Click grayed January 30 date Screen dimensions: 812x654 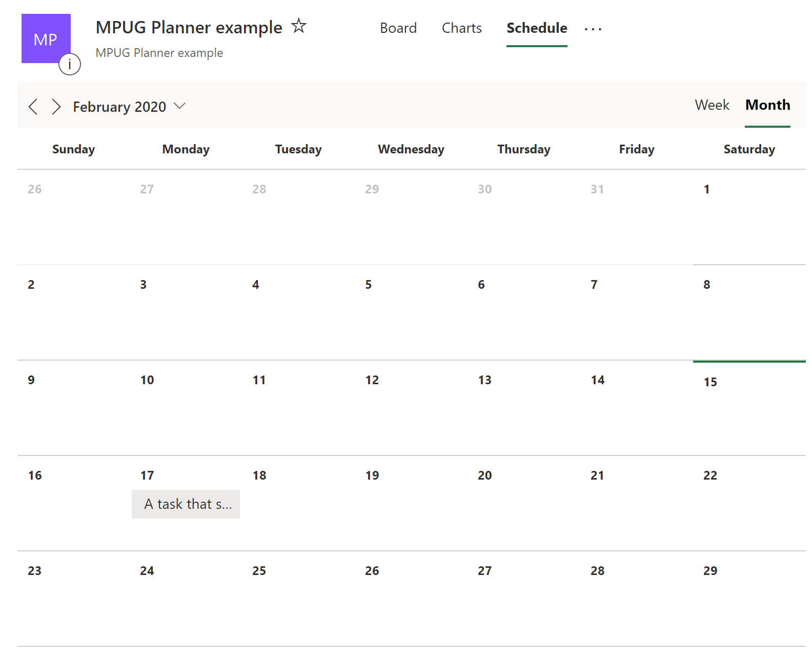(485, 189)
